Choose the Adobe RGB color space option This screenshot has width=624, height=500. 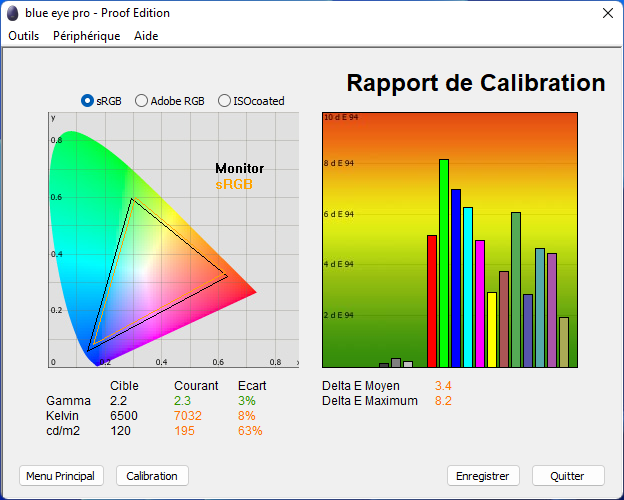click(x=142, y=101)
